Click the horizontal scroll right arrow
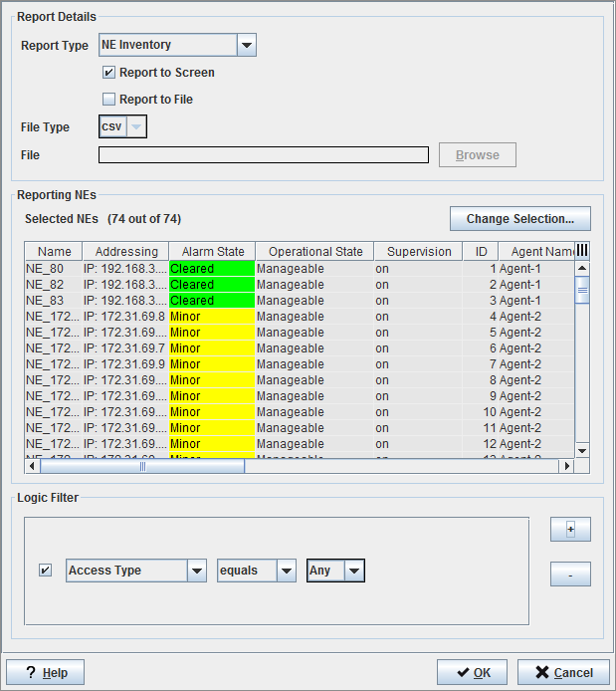 pos(567,466)
